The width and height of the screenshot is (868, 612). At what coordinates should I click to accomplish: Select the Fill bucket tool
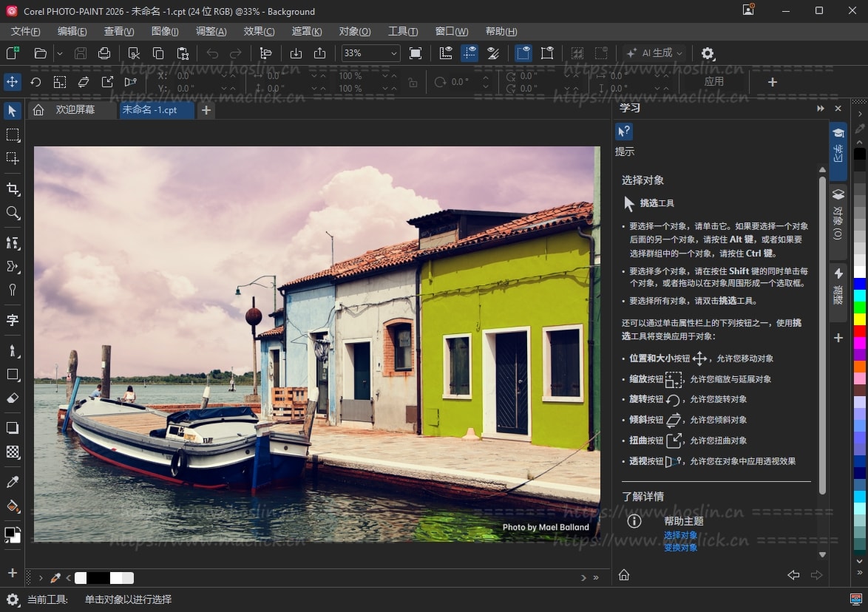(13, 507)
